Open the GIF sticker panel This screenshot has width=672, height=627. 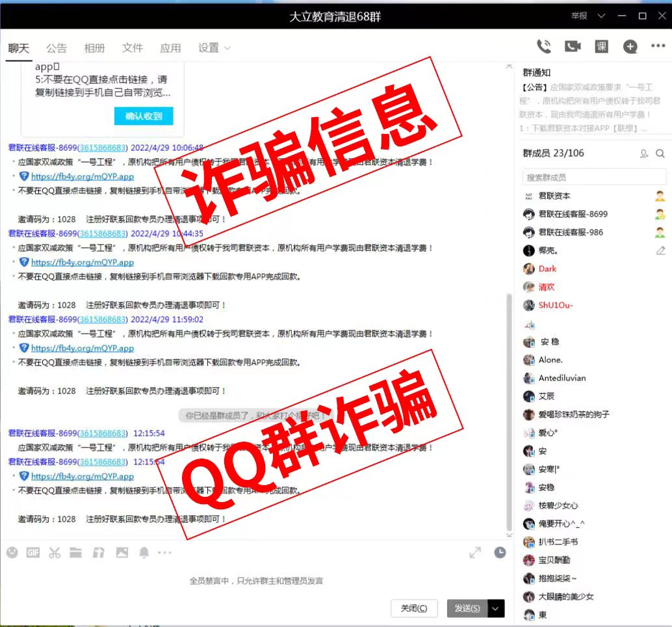click(33, 552)
